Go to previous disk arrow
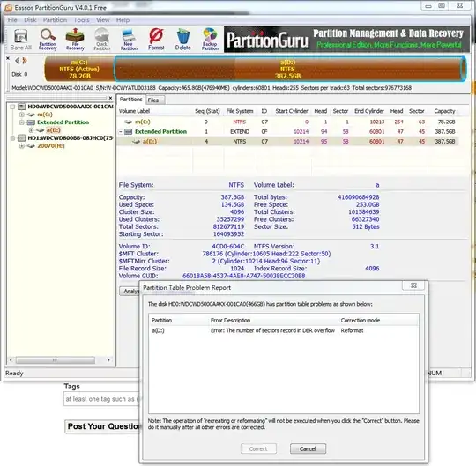This screenshot has height=466, width=476. click(x=18, y=61)
